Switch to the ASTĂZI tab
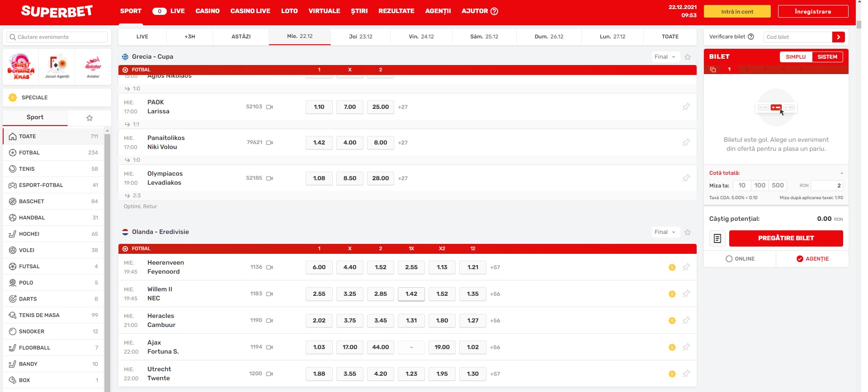Viewport: 868px width, 392px height. tap(241, 37)
